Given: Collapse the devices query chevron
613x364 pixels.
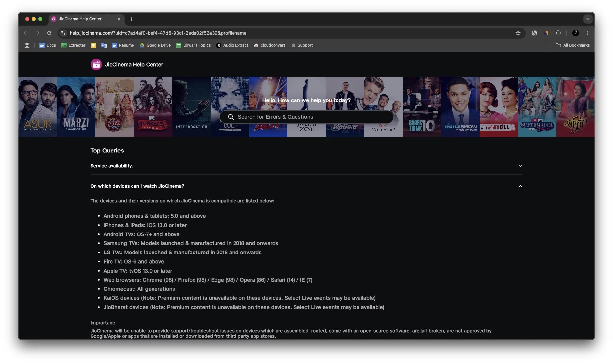Looking at the screenshot, I should pos(520,186).
